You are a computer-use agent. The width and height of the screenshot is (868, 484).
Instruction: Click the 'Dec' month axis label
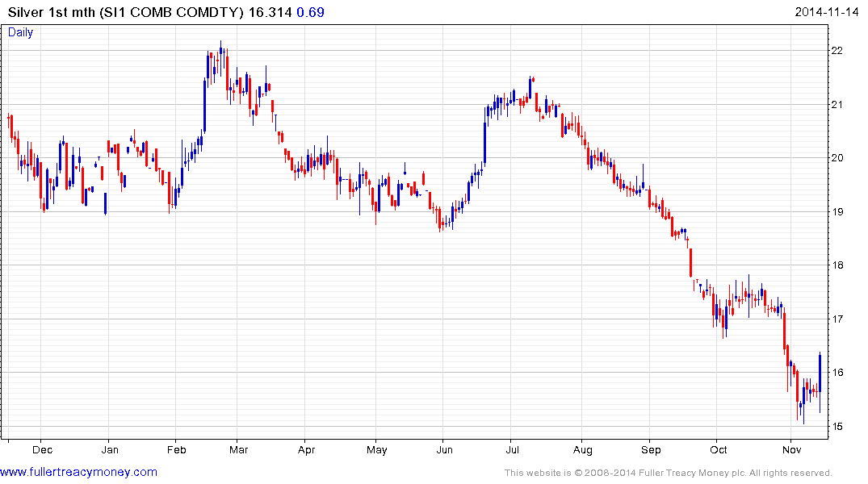coord(42,449)
